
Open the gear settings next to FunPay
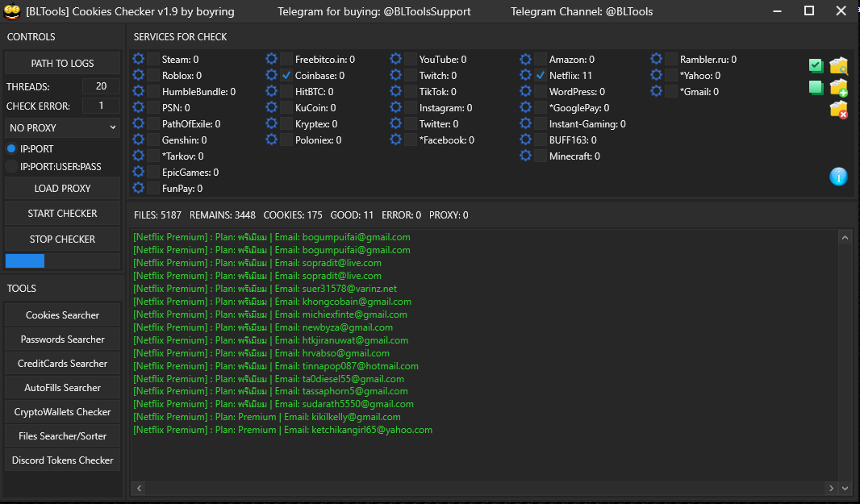coord(138,188)
